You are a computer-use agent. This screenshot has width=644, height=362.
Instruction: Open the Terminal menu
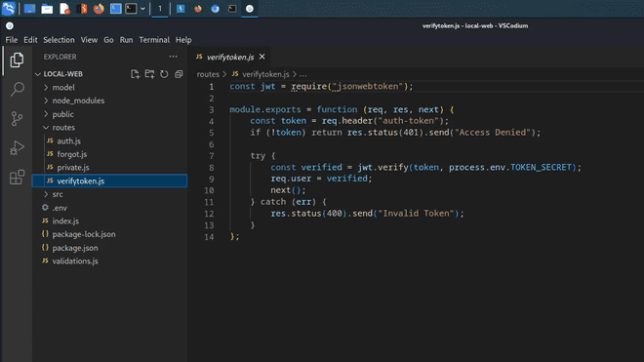154,40
